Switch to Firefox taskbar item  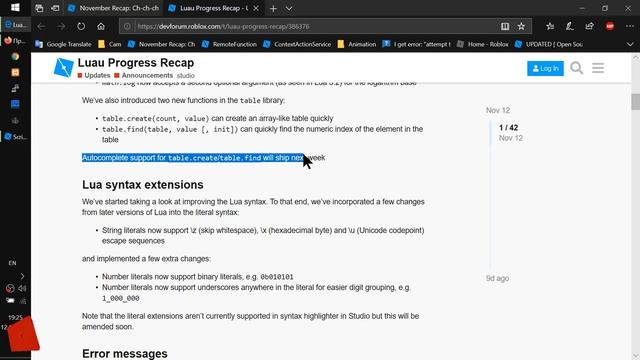tap(16, 40)
